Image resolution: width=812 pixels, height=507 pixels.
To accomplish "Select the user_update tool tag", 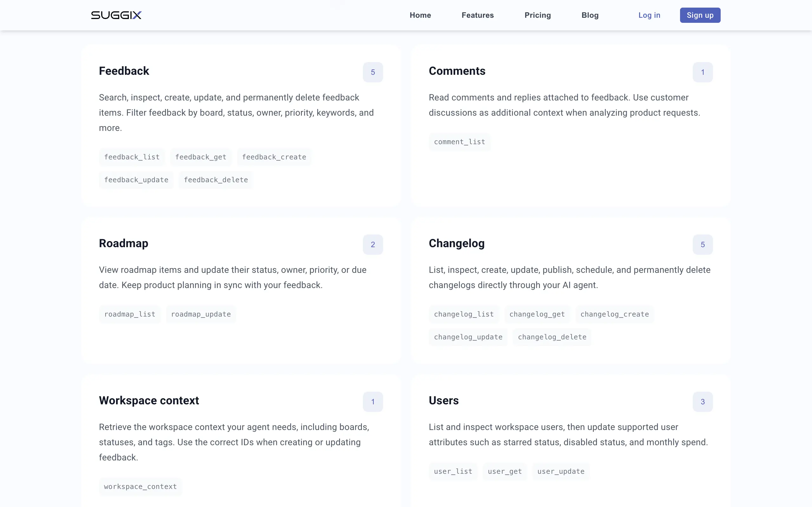I will point(561,472).
